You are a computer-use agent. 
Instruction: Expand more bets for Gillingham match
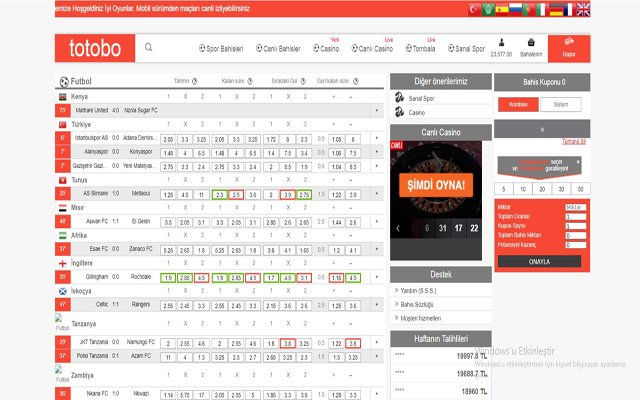pyautogui.click(x=376, y=276)
